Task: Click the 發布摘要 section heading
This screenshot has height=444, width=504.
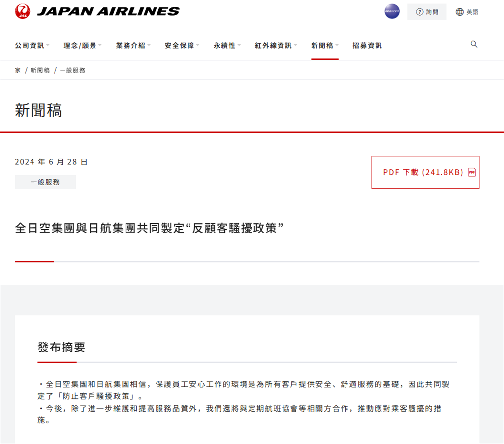Action: tap(62, 347)
